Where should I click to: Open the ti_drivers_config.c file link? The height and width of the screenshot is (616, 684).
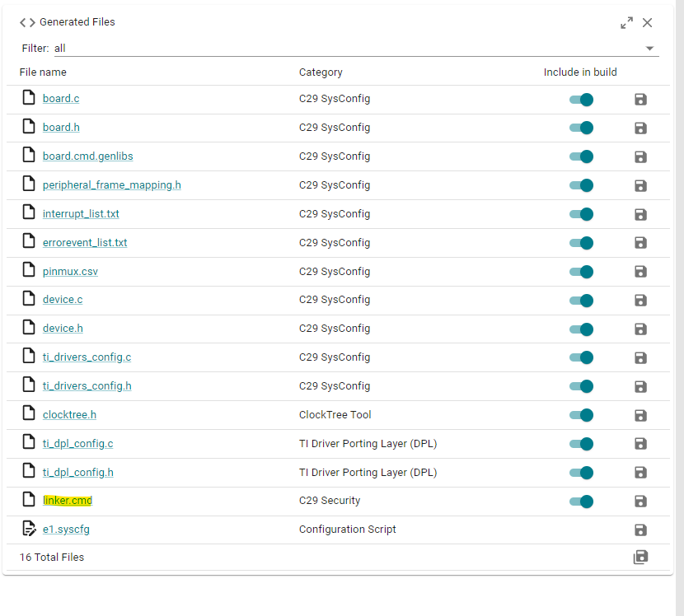87,357
